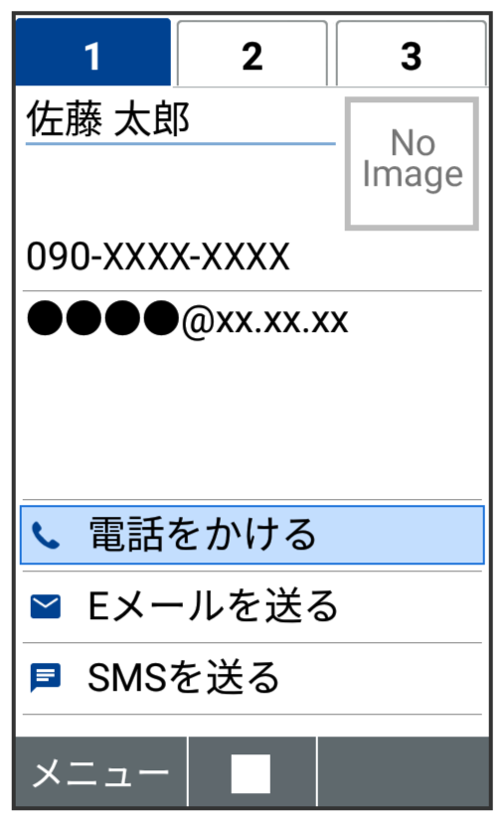Click the blue underline beneath contact name
The height and width of the screenshot is (821, 504).
pos(181,143)
